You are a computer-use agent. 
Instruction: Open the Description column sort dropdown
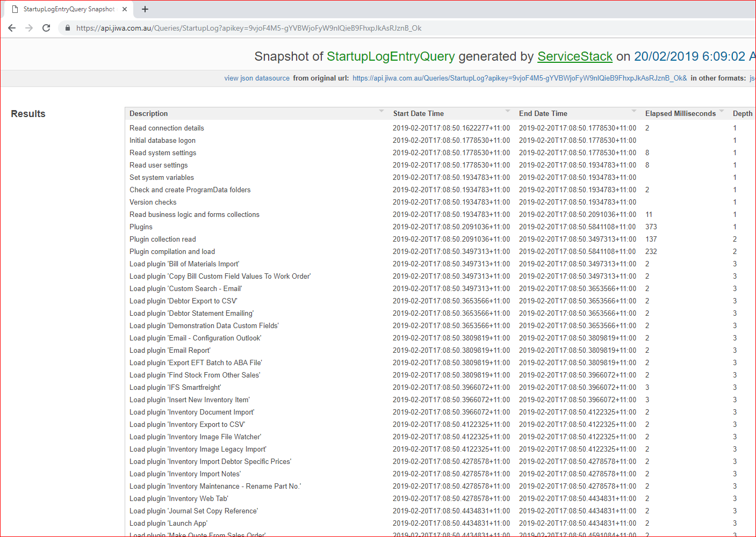(x=381, y=111)
